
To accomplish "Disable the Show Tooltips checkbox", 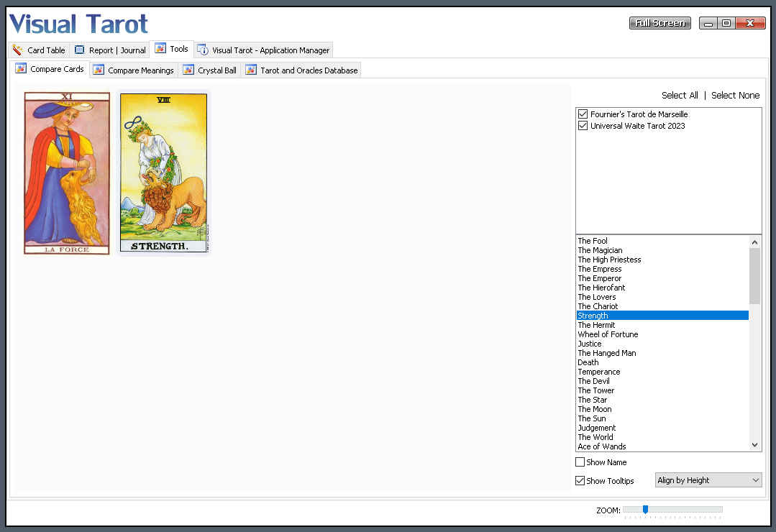I will click(580, 480).
